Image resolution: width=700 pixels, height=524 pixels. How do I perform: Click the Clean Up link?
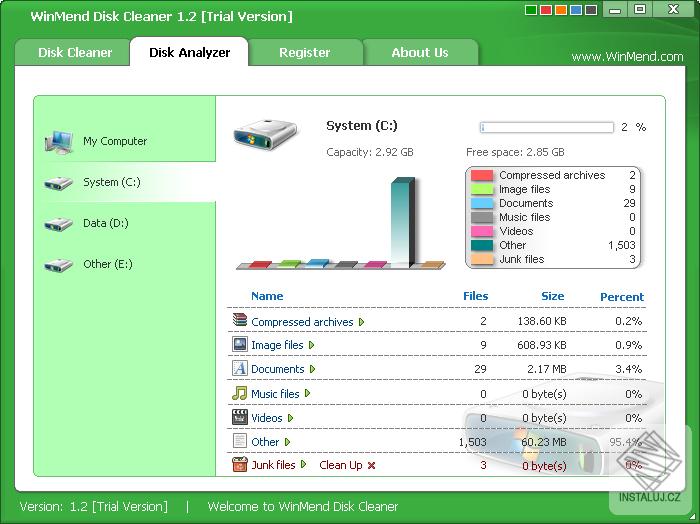(341, 465)
